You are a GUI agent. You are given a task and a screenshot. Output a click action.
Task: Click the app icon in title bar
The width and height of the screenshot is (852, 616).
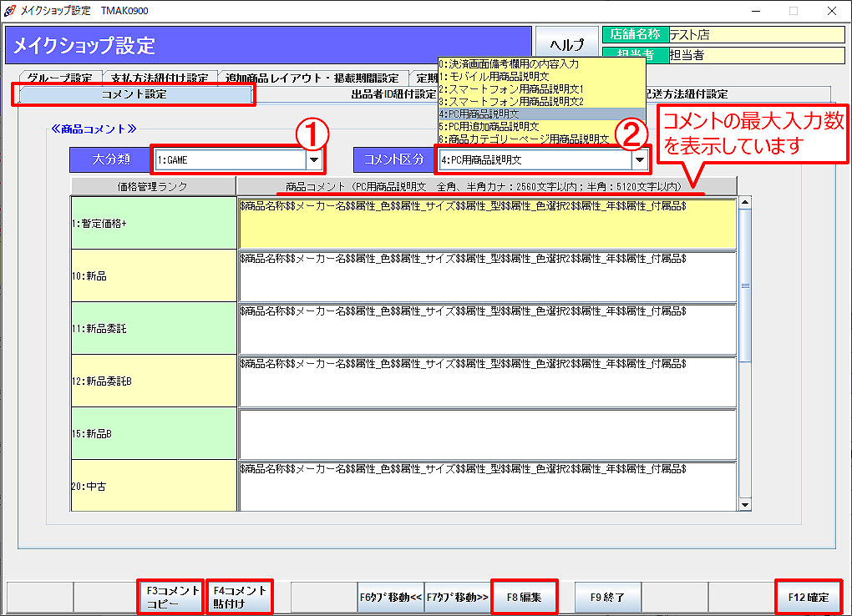click(9, 11)
